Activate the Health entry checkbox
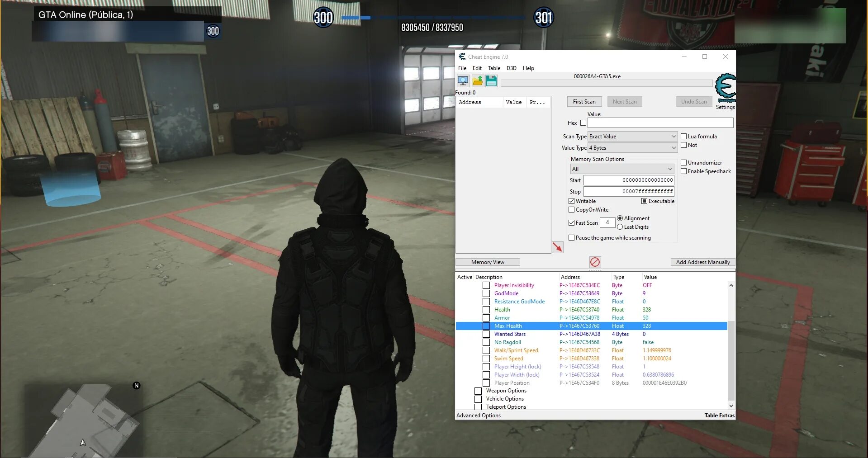Image resolution: width=868 pixels, height=458 pixels. 486,310
